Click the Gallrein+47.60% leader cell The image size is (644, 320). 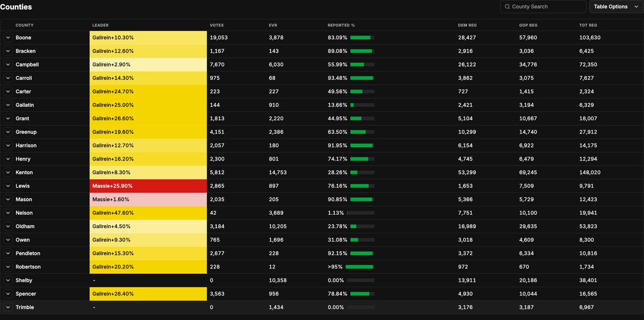(x=148, y=213)
